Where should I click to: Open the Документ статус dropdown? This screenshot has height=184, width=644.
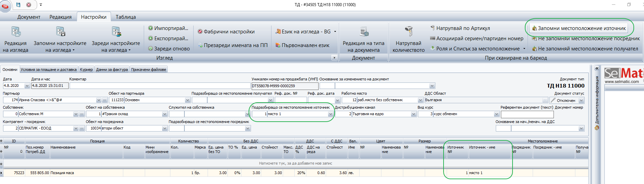point(582,101)
